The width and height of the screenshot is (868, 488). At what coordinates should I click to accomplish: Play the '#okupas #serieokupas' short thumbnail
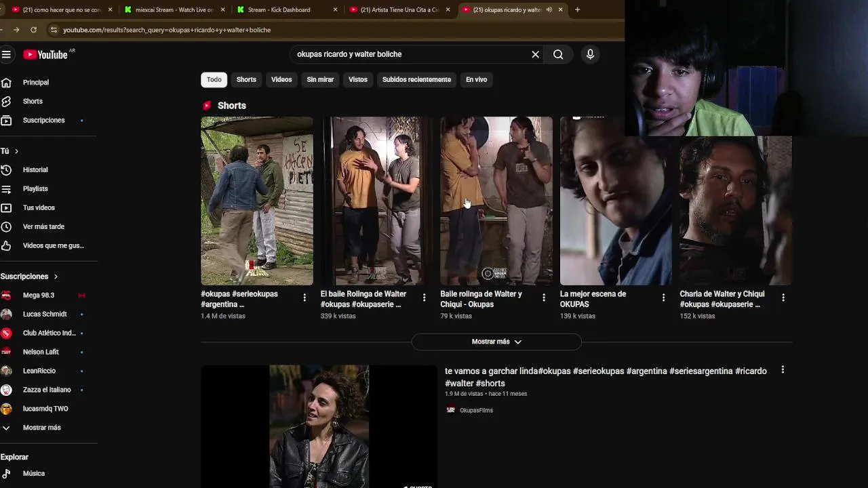[x=257, y=201]
